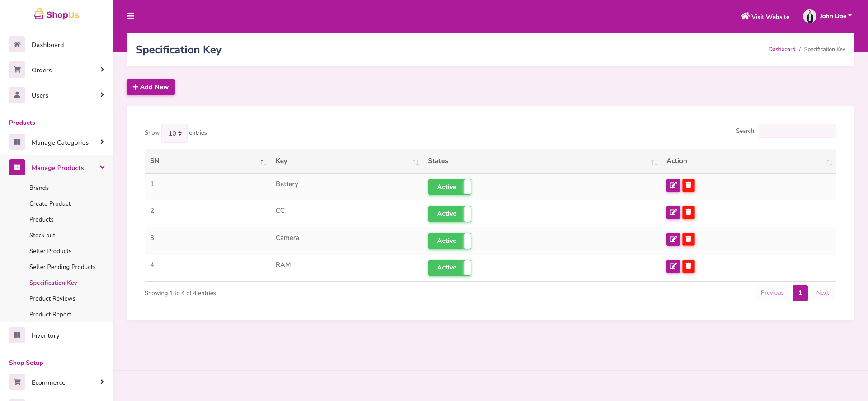Delete the RAM specification key
Image resolution: width=868 pixels, height=401 pixels.
(688, 266)
